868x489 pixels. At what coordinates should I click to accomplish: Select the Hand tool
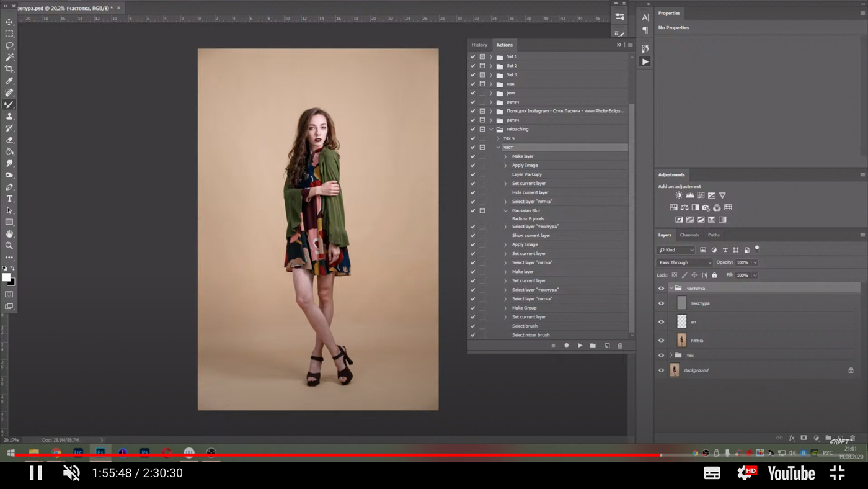tap(9, 234)
